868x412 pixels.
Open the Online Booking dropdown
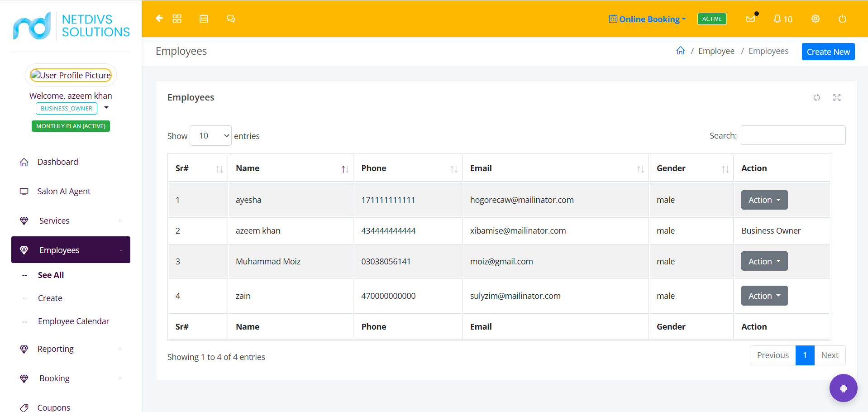[x=648, y=19]
